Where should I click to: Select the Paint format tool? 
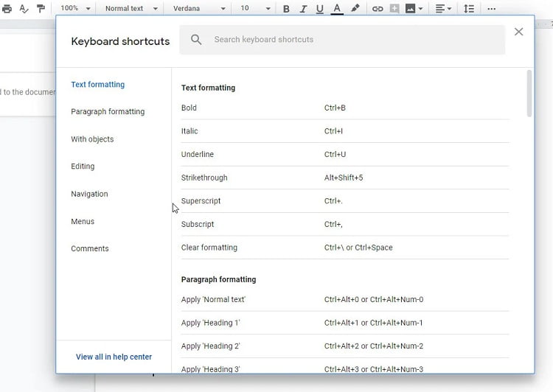coord(41,9)
